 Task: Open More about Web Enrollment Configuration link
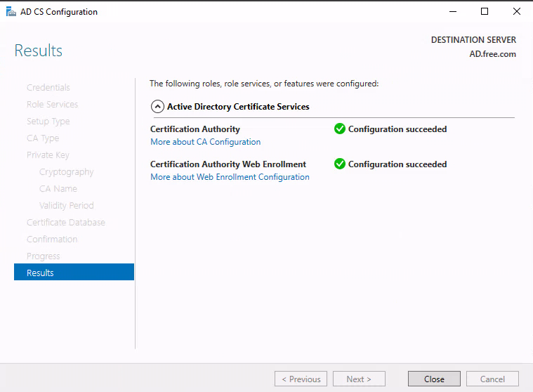pyautogui.click(x=230, y=177)
